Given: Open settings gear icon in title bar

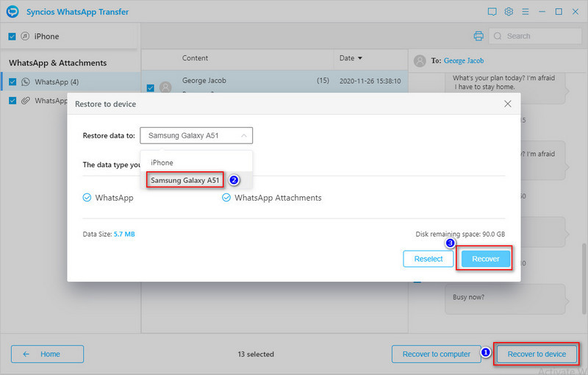Looking at the screenshot, I should point(509,12).
